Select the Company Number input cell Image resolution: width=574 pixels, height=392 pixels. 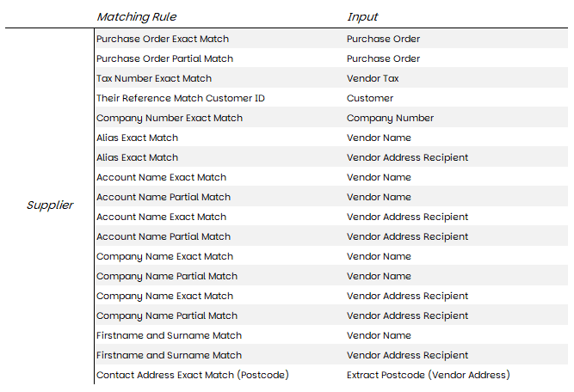coord(390,118)
